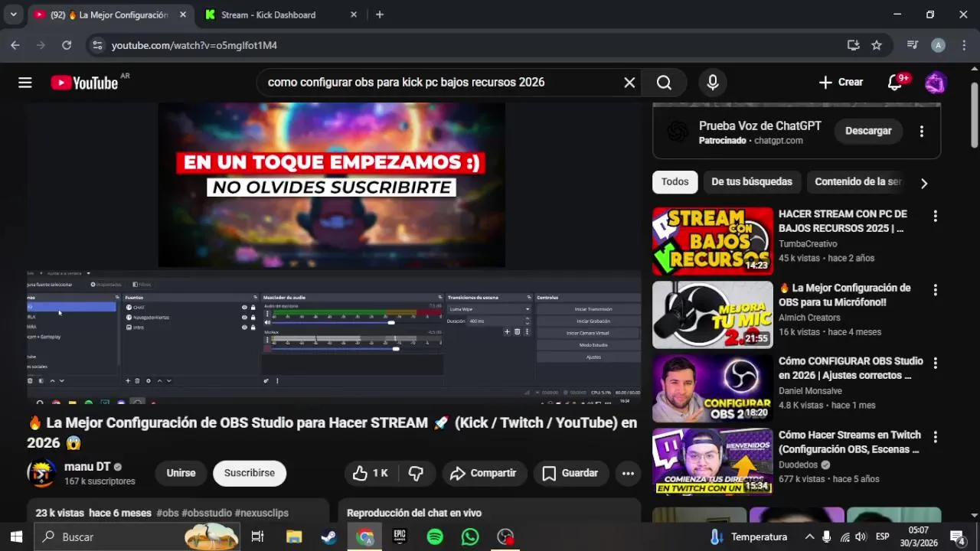Go to YouTube home via logo

click(x=84, y=83)
